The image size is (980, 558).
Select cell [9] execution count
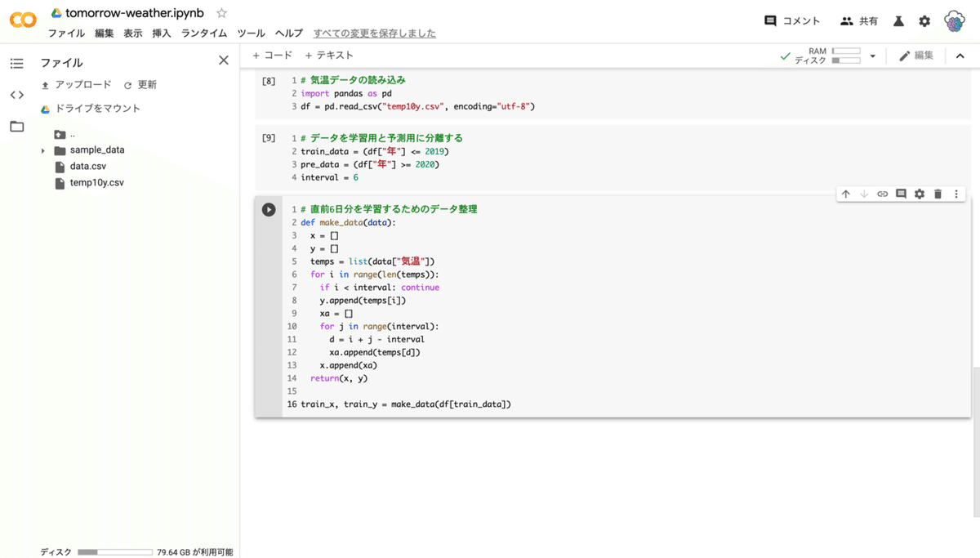(269, 138)
